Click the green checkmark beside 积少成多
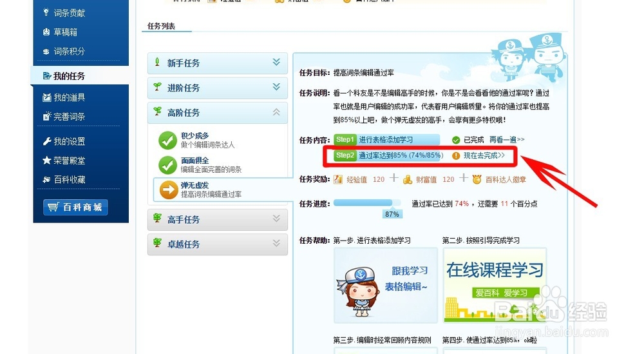 pyautogui.click(x=167, y=140)
